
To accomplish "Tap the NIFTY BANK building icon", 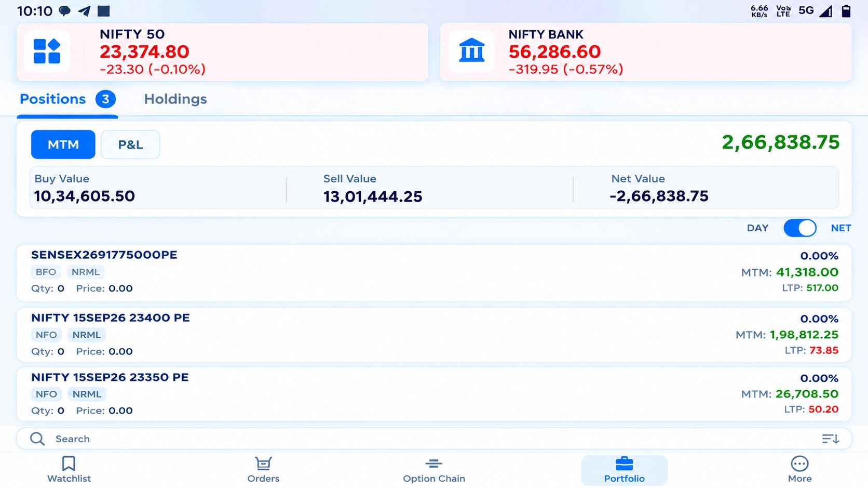I will tap(471, 51).
